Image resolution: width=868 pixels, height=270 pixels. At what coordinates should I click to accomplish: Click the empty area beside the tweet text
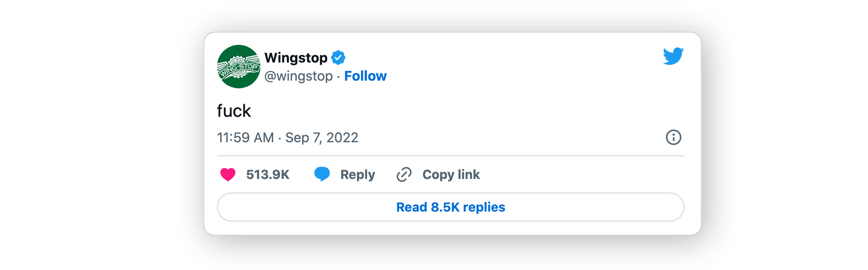point(453,111)
